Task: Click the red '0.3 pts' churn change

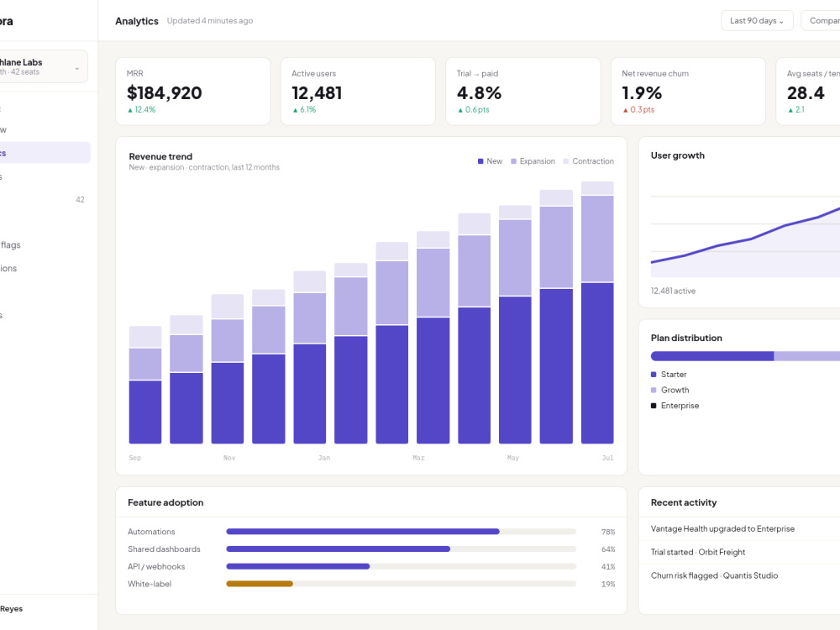Action: [x=638, y=109]
